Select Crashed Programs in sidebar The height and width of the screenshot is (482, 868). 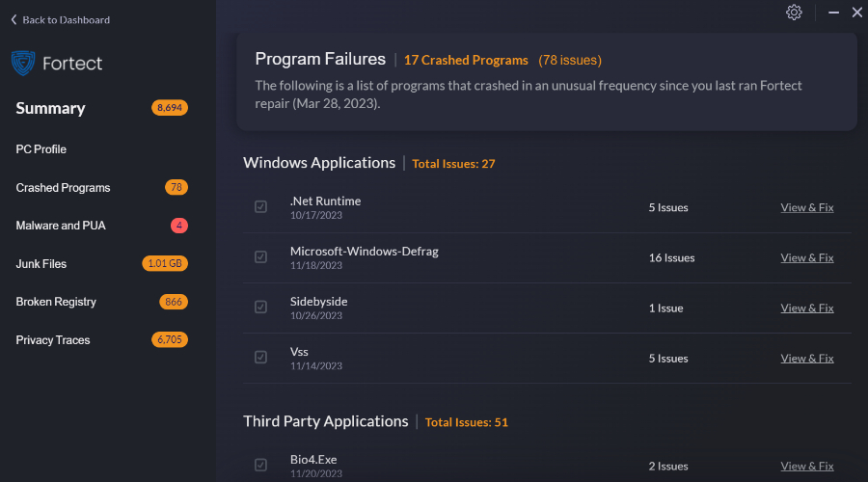pos(63,188)
